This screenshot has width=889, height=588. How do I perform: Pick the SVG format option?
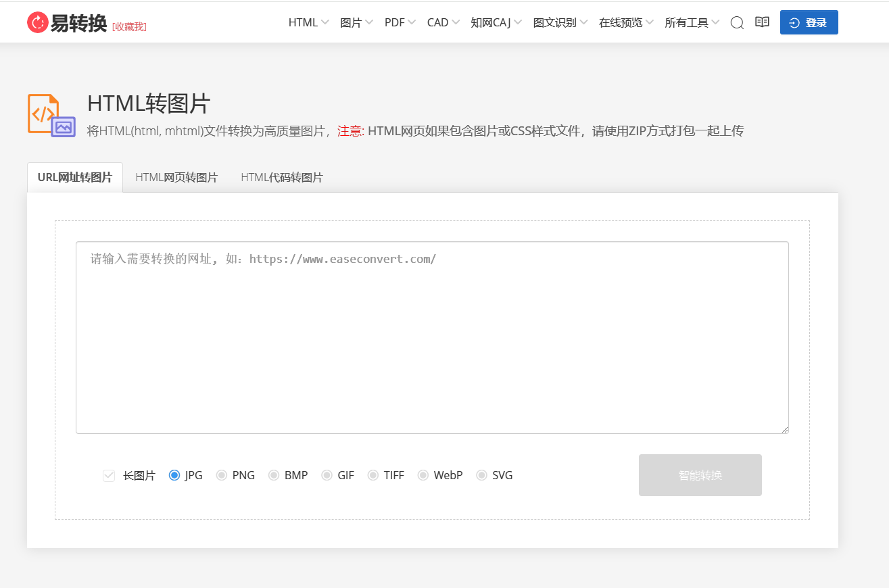click(481, 476)
